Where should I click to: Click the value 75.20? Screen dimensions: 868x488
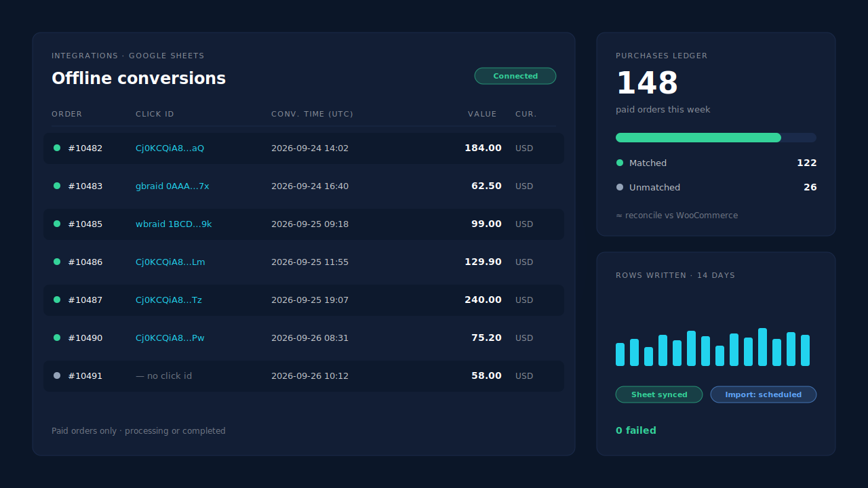click(x=486, y=338)
